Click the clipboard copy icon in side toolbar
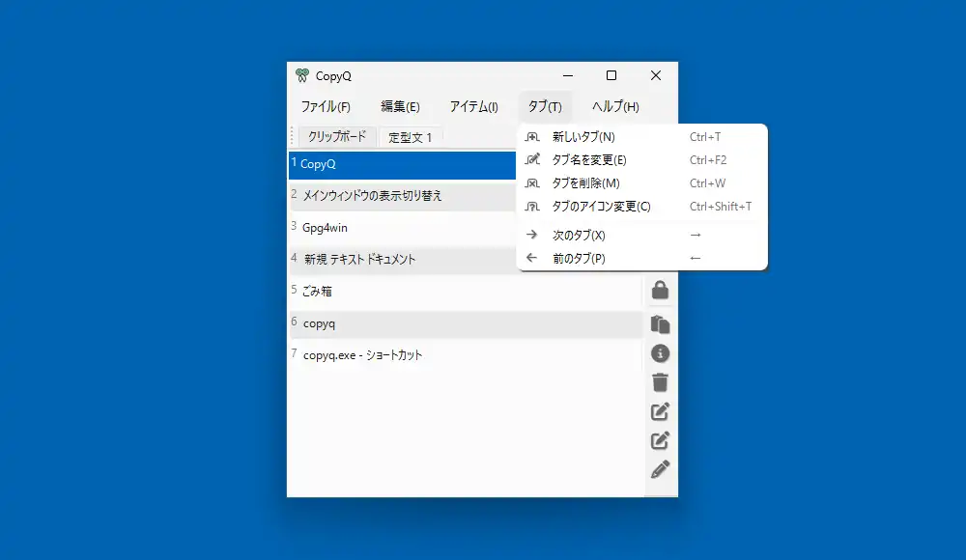Viewport: 966px width, 560px height. point(661,324)
